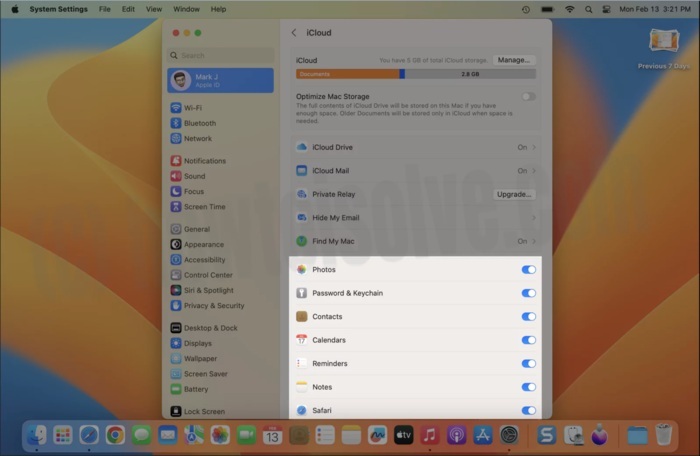Disable Password & Keychain sync toggle
The width and height of the screenshot is (700, 456).
point(528,293)
